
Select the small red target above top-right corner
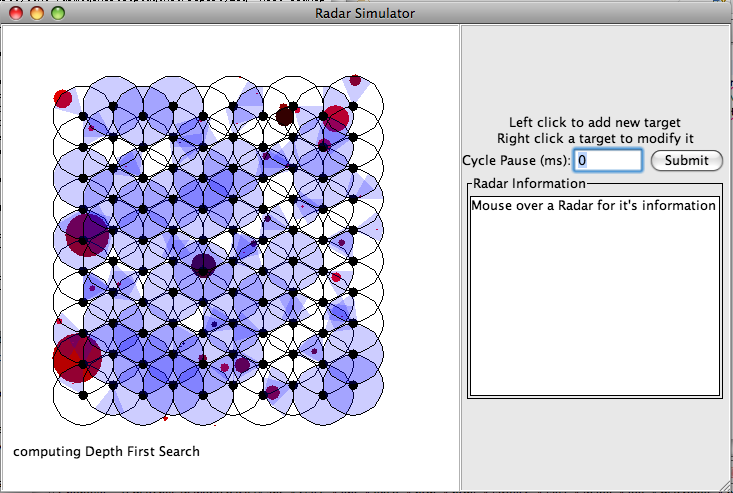(x=355, y=80)
